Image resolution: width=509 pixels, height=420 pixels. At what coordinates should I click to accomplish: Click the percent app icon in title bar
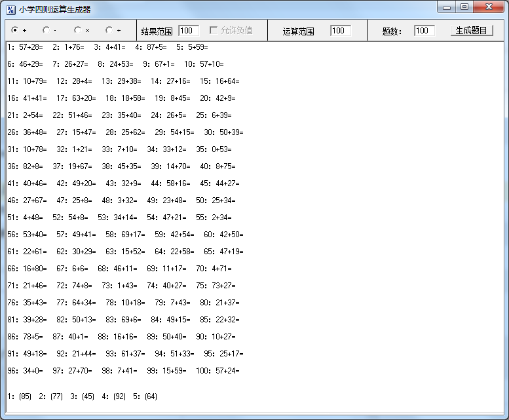[10, 9]
